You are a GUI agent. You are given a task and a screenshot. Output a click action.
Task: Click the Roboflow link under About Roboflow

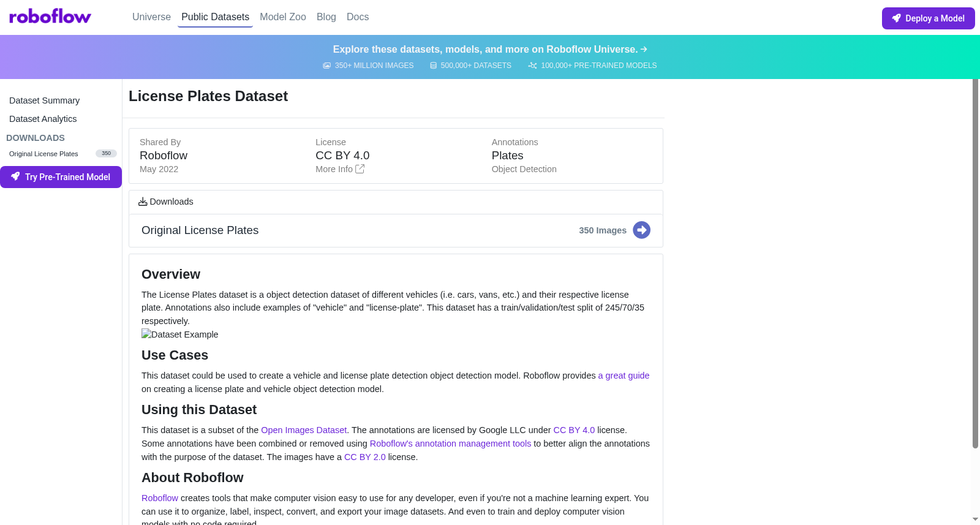[160, 498]
